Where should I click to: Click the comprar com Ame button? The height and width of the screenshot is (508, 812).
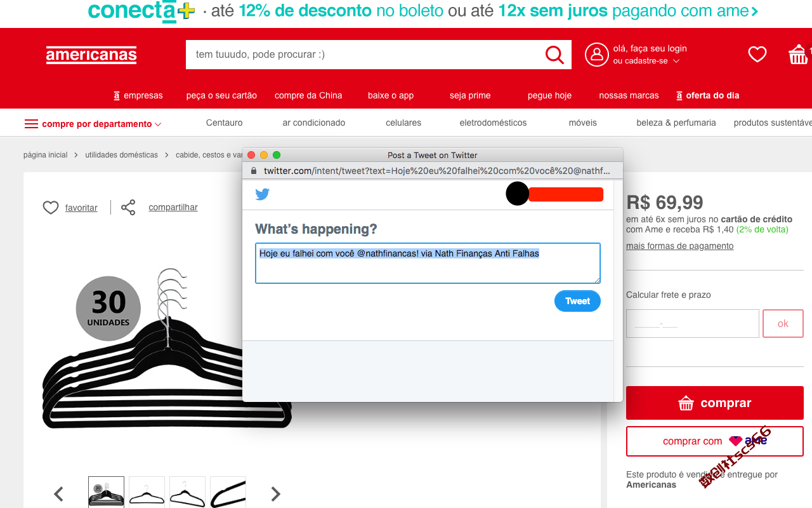click(715, 441)
